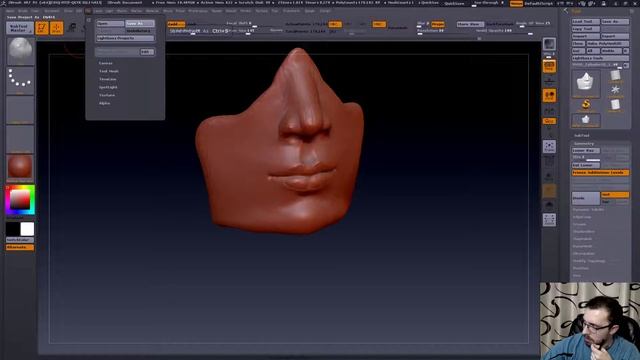
Task: Expand the Tool Mesh section in File menu
Action: coord(109,71)
